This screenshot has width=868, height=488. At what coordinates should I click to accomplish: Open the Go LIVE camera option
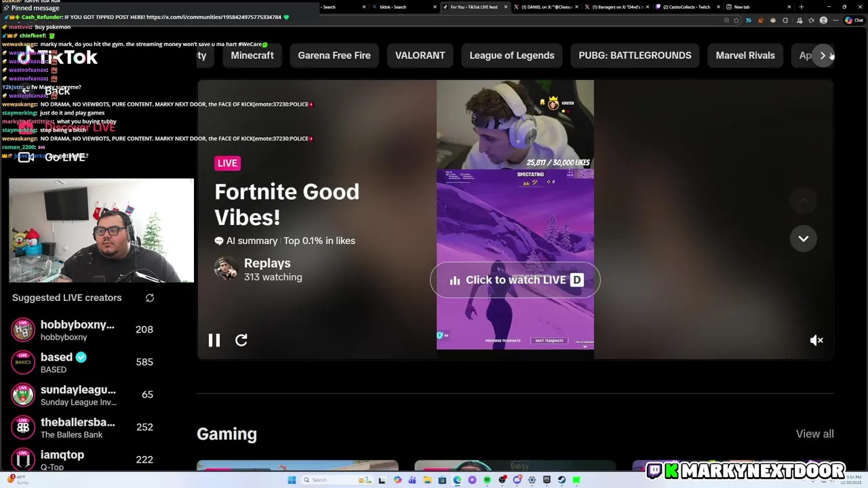pyautogui.click(x=53, y=157)
